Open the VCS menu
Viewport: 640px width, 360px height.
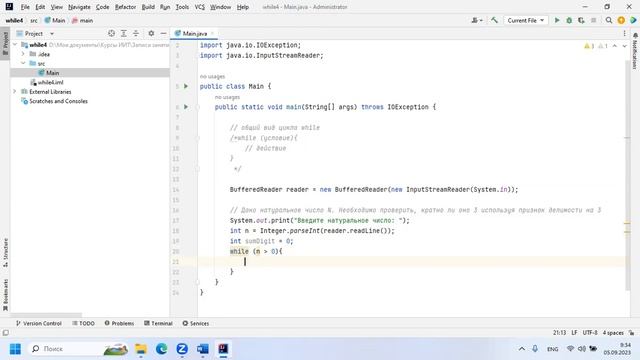click(200, 7)
